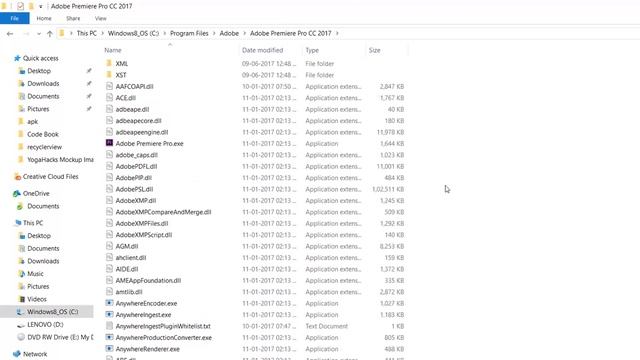Select This PC in navigation pane
640x360 pixels.
point(33,223)
